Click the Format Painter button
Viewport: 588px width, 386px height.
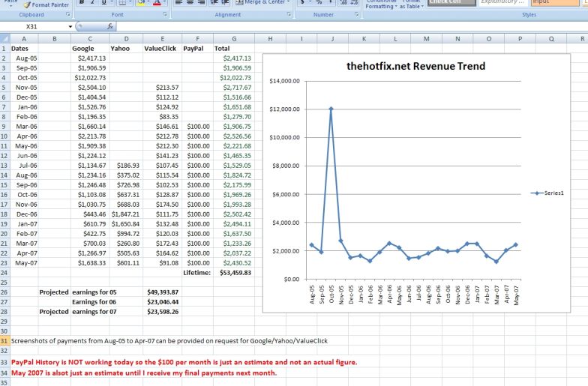pyautogui.click(x=46, y=4)
